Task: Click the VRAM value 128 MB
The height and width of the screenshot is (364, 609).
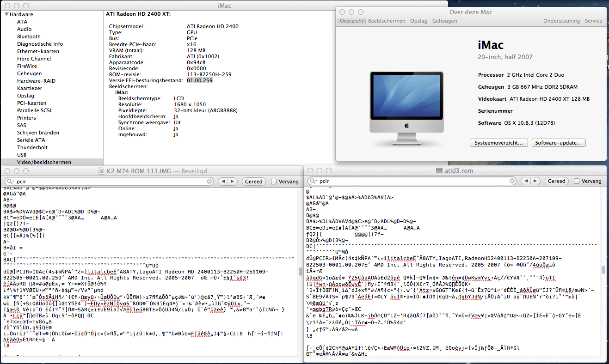Action: (x=196, y=50)
